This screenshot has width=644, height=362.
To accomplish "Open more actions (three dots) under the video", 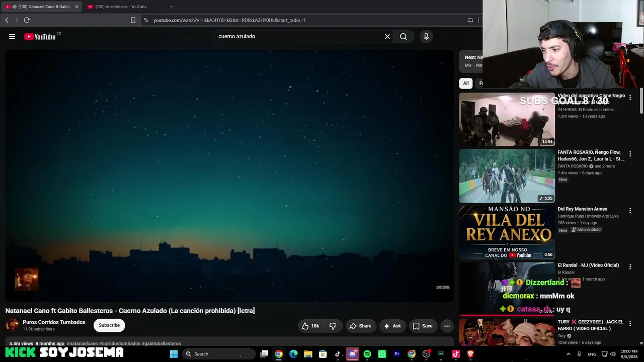I will pyautogui.click(x=447, y=326).
